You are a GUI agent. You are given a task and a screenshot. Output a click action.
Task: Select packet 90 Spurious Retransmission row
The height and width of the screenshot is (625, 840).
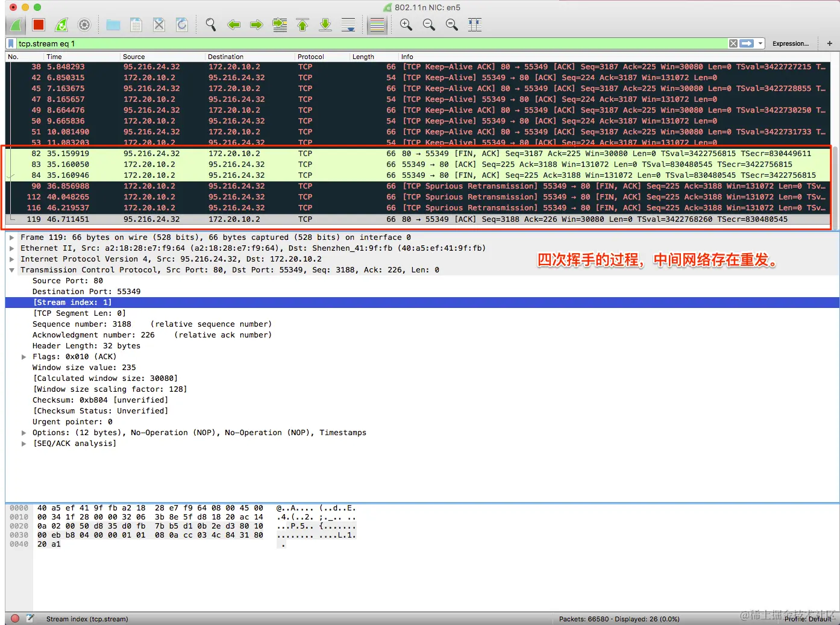coord(418,186)
